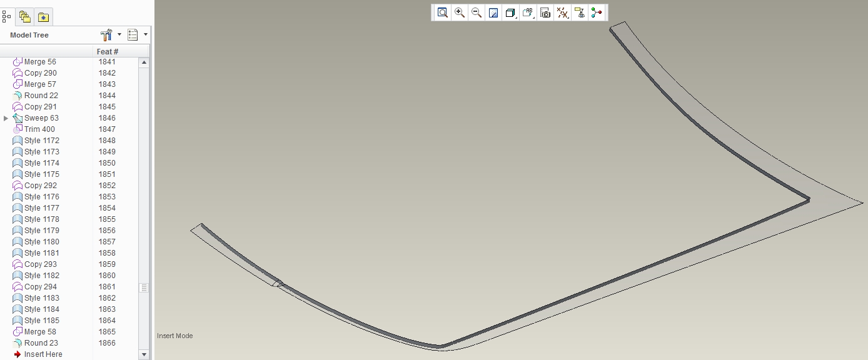Screen dimensions: 868x360
Task: Click feature number 1859 cell
Action: click(107, 264)
